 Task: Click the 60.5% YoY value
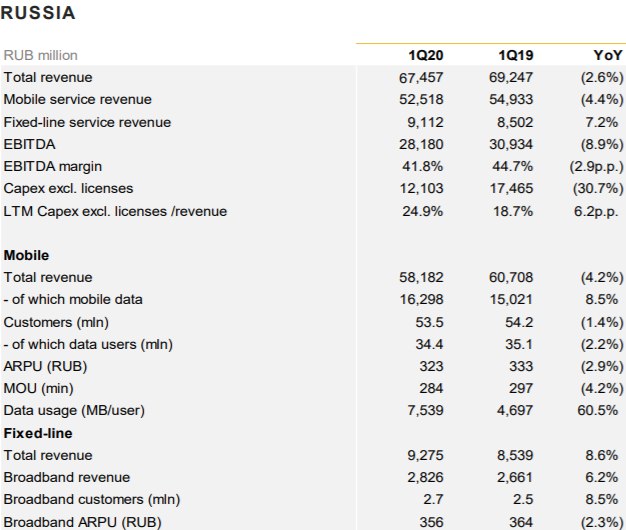click(598, 410)
